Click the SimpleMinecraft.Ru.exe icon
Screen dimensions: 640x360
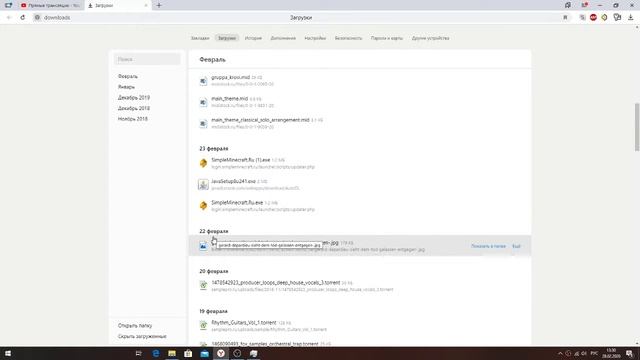(203, 206)
